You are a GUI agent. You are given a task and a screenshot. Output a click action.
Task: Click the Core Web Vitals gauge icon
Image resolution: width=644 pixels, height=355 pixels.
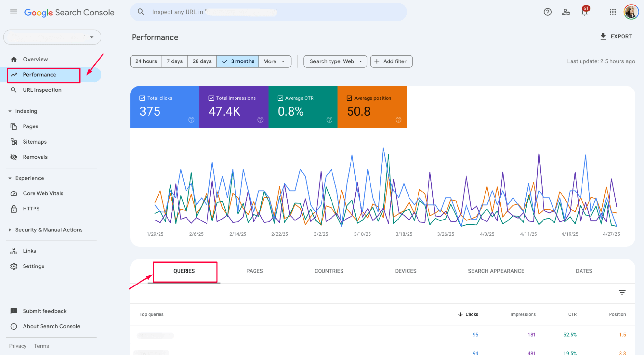(x=14, y=193)
